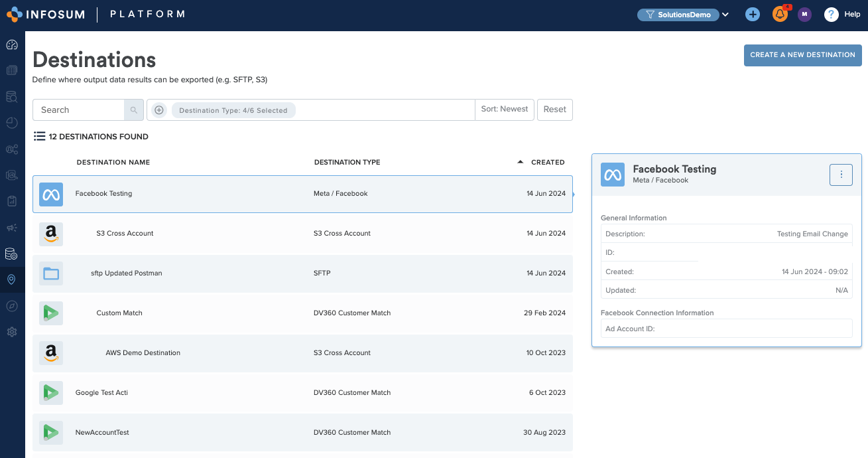Viewport: 868px width, 458px height.
Task: Select the sftp Updated Postman destination
Action: click(127, 273)
